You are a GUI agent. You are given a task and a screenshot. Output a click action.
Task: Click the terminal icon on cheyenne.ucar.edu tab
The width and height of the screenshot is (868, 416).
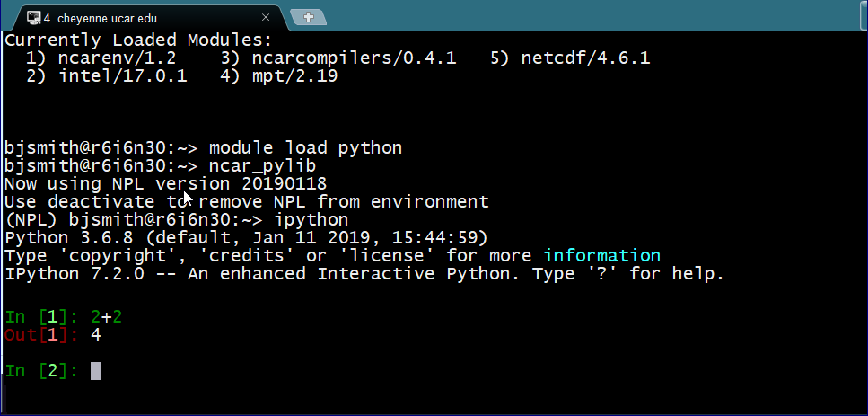pyautogui.click(x=33, y=17)
